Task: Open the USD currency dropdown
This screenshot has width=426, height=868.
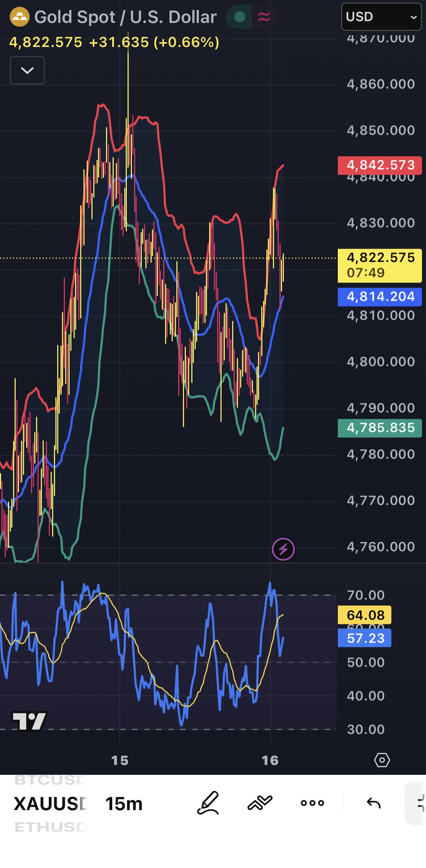Action: [x=381, y=17]
